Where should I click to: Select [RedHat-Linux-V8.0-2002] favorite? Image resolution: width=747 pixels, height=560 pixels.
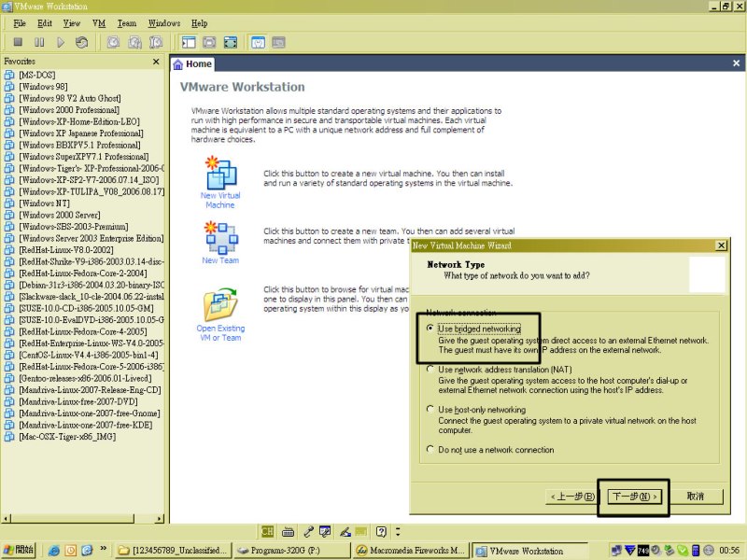tap(65, 250)
